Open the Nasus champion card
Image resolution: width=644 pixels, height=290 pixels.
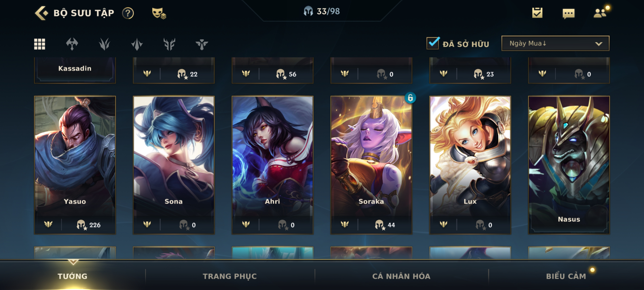pos(569,165)
